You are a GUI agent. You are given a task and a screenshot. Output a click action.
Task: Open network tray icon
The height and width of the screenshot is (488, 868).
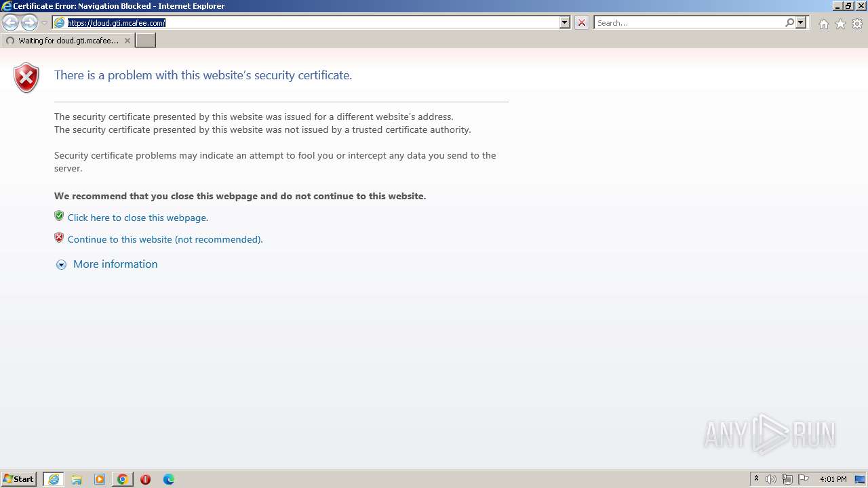click(x=787, y=479)
